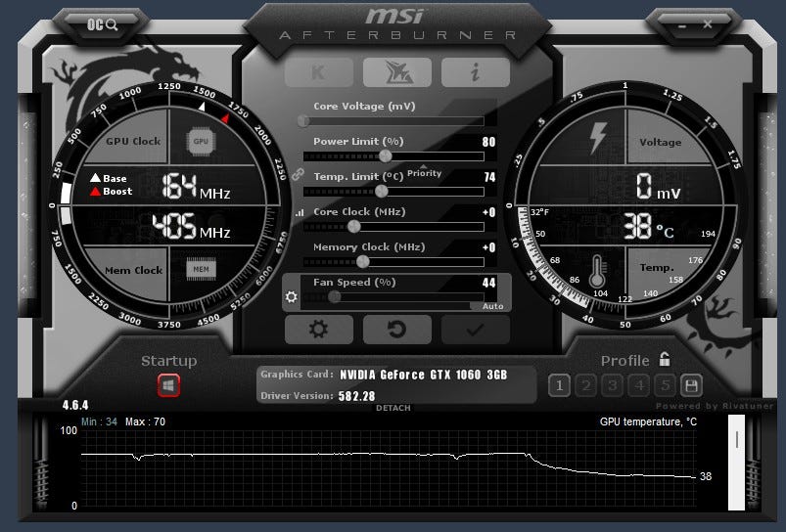Click the Power Limit value 80

point(488,142)
